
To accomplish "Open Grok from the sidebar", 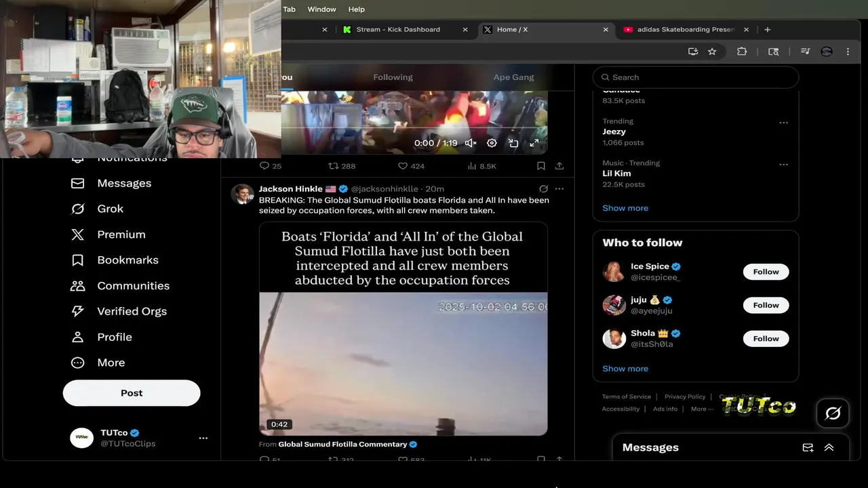I will 97,209.
